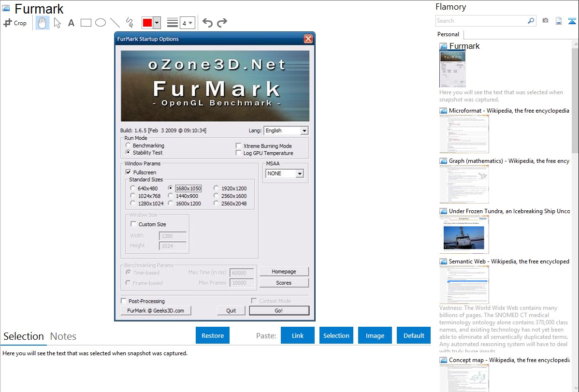Switch to the Notes tab
The height and width of the screenshot is (392, 579).
tap(63, 336)
